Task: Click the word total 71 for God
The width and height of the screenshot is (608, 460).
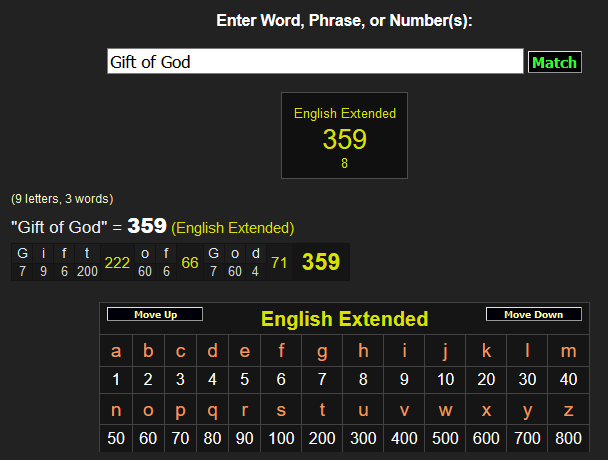Action: tap(279, 263)
